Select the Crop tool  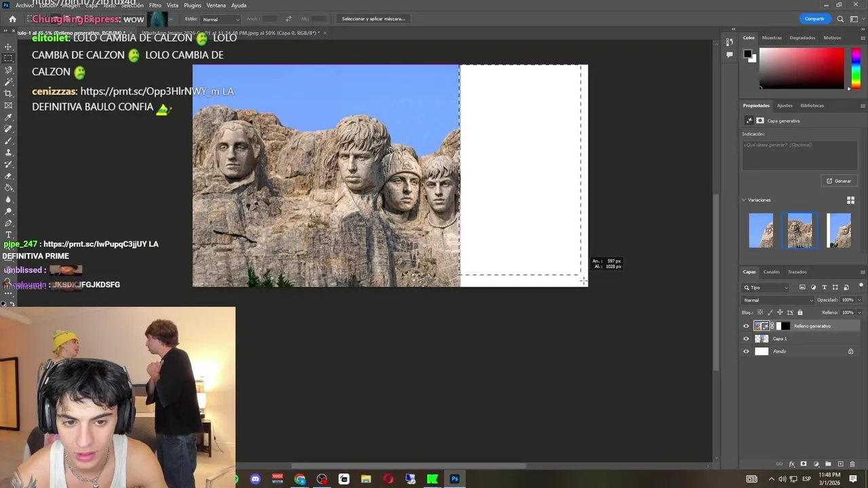tap(8, 94)
